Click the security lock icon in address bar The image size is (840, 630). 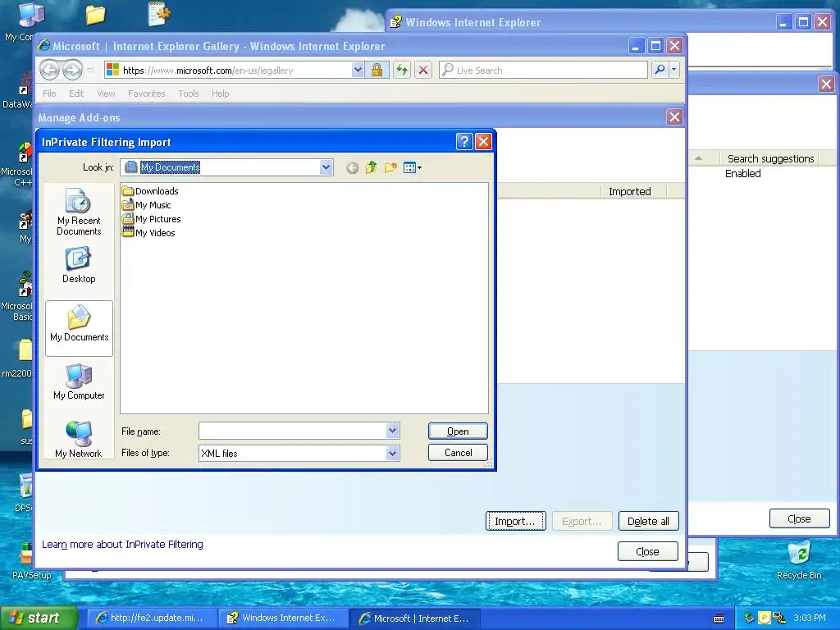377,70
